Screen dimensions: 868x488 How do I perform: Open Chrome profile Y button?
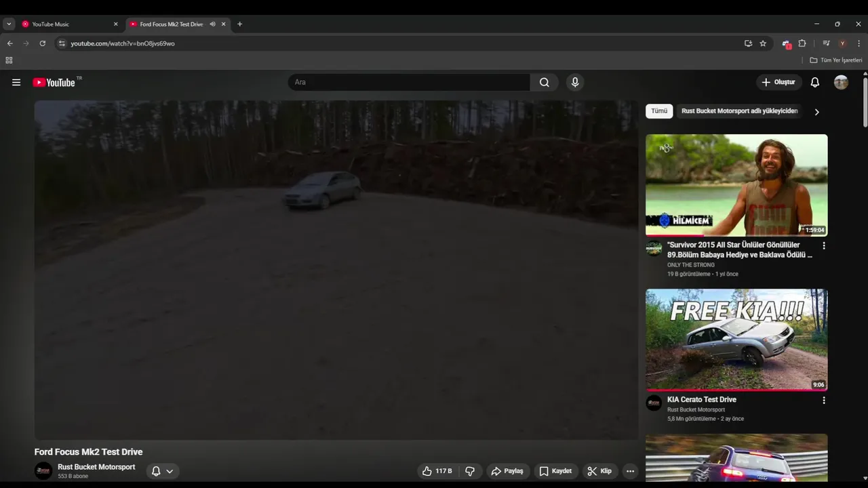(842, 43)
